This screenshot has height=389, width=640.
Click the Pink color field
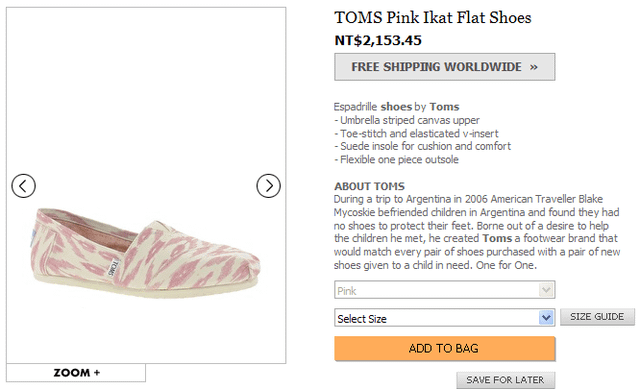click(x=444, y=290)
